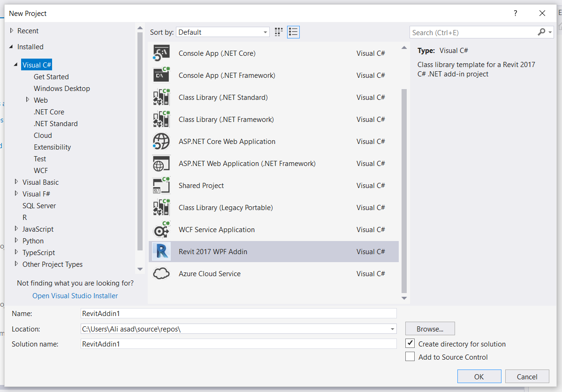This screenshot has height=392, width=562.
Task: Click the Azure Cloud Service icon
Action: tap(161, 273)
